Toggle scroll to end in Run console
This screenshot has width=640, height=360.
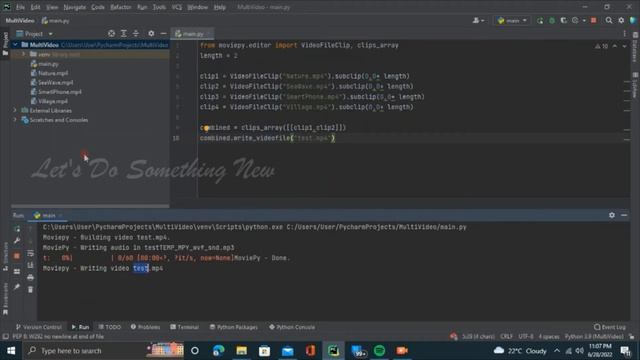click(31, 265)
